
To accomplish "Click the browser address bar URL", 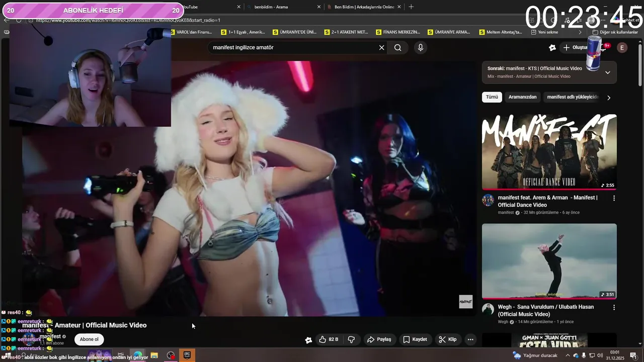I will pyautogui.click(x=128, y=20).
